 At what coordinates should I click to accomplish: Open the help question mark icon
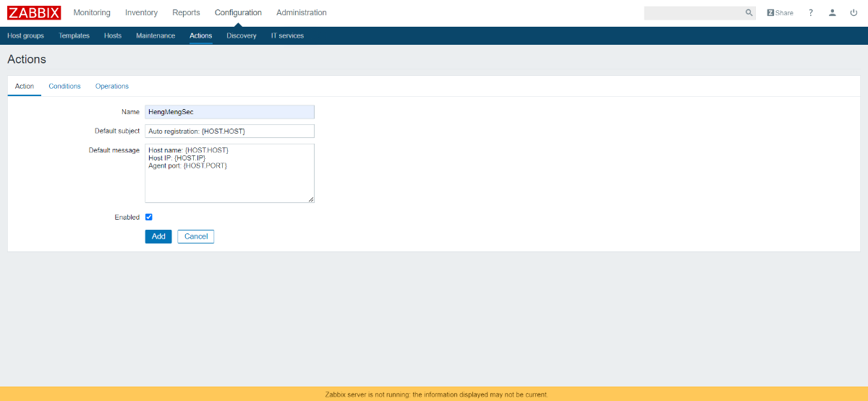(x=811, y=13)
